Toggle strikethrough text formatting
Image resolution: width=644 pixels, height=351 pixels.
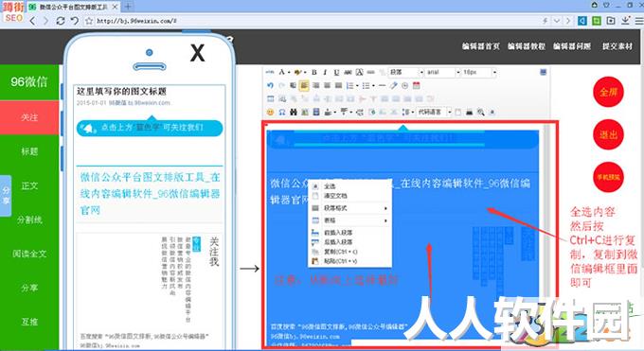(348, 72)
